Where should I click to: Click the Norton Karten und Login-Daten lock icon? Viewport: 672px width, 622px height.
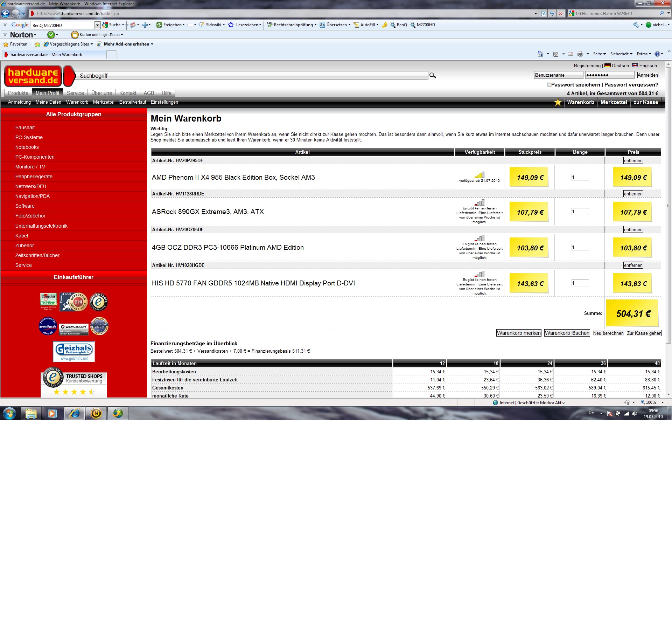pyautogui.click(x=75, y=35)
